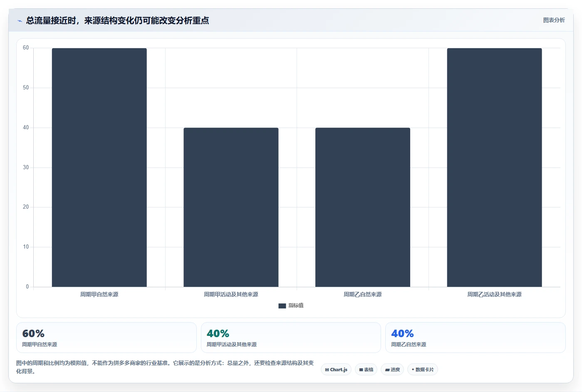
Task: Toggle the 指标值 legend color swatch
Action: (x=282, y=306)
